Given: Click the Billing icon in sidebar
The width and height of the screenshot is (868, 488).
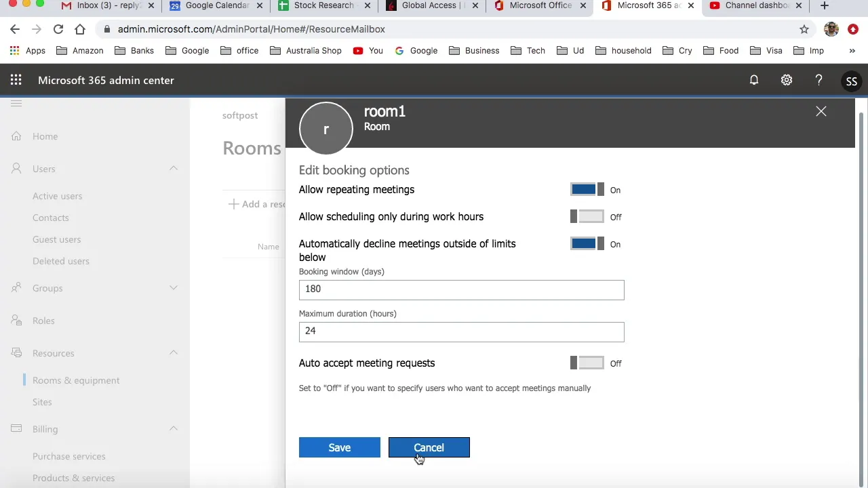Looking at the screenshot, I should click(x=16, y=429).
